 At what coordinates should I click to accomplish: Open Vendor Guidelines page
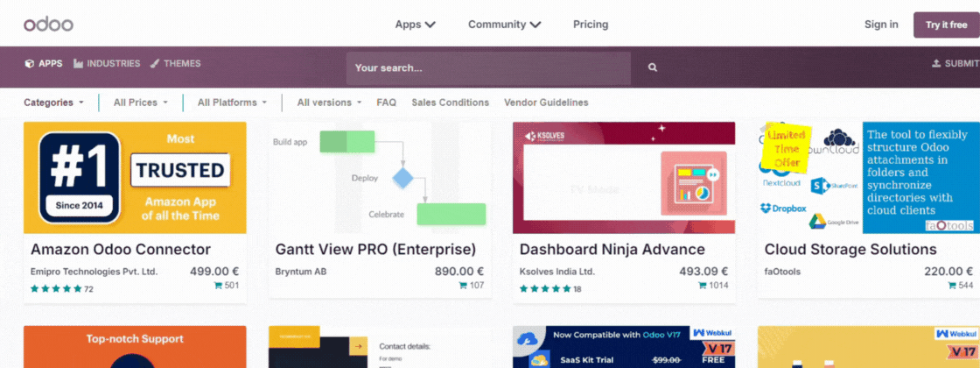(546, 102)
